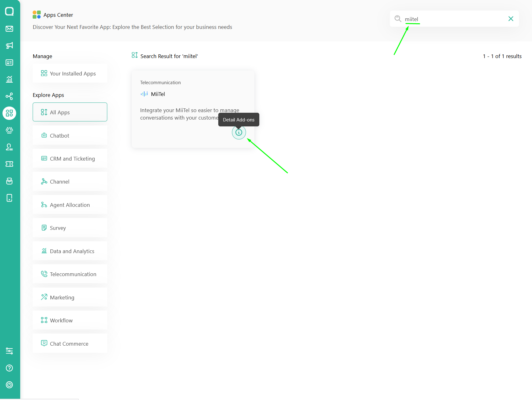Click the MiiTel Detail Add-ons info icon
The height and width of the screenshot is (400, 532).
pos(238,133)
